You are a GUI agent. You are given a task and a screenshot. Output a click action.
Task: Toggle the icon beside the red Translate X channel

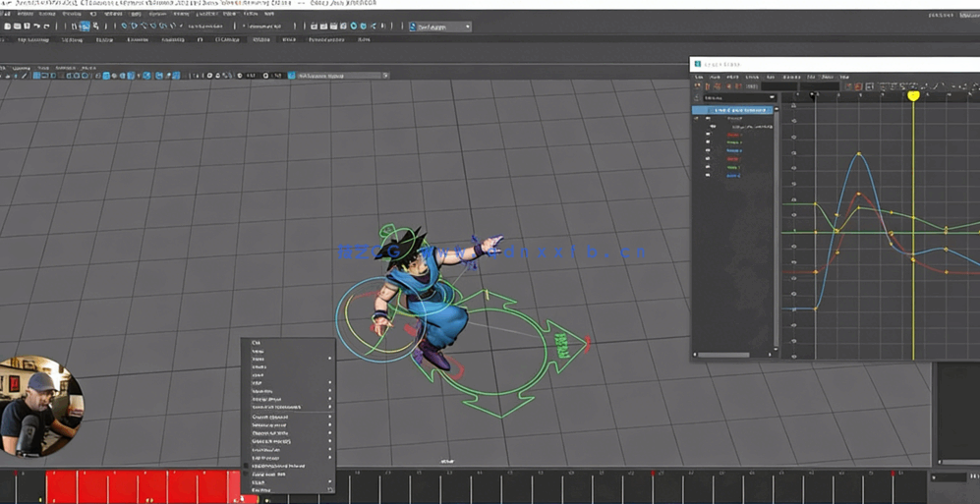click(708, 135)
